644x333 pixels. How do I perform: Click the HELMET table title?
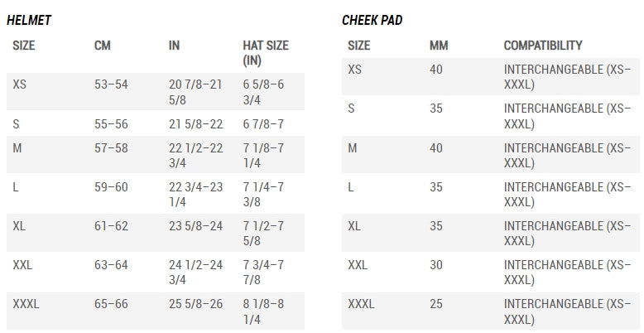29,20
